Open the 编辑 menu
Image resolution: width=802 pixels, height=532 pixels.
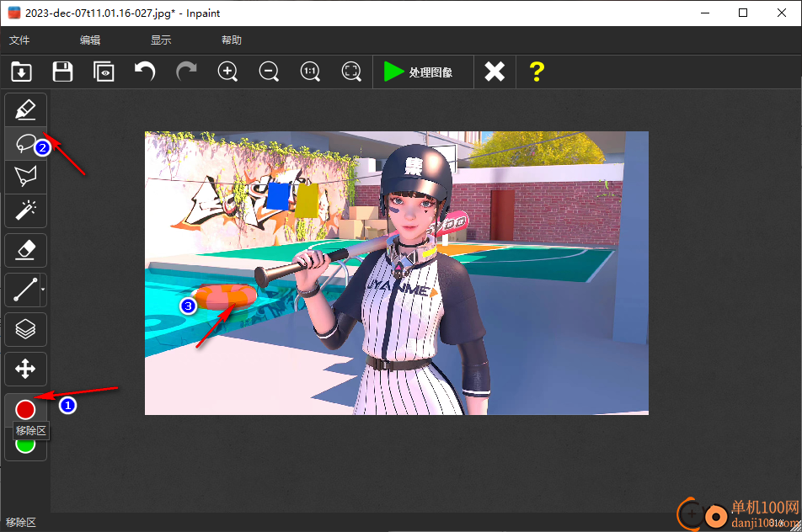coord(90,40)
